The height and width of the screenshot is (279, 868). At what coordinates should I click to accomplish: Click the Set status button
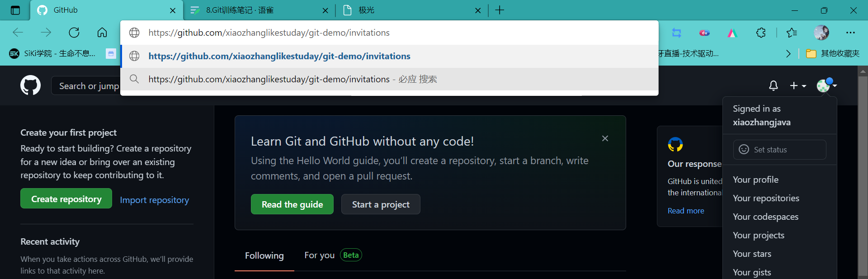[779, 150]
